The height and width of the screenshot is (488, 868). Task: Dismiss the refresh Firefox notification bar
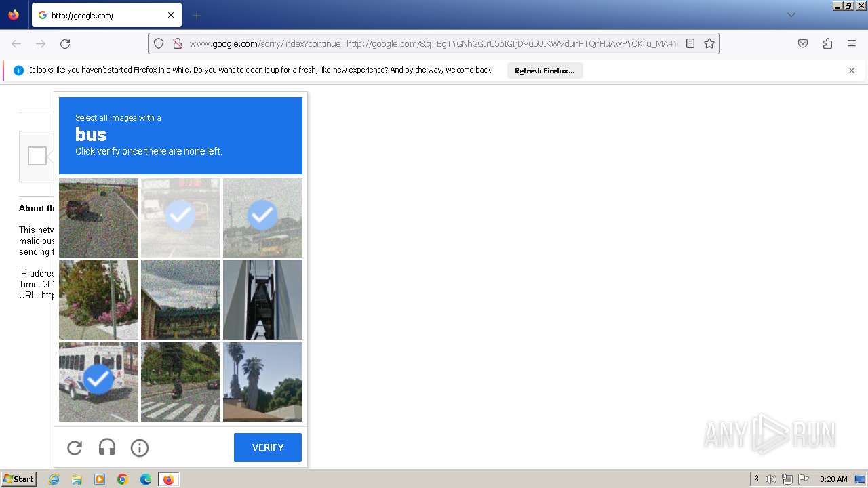pos(852,70)
